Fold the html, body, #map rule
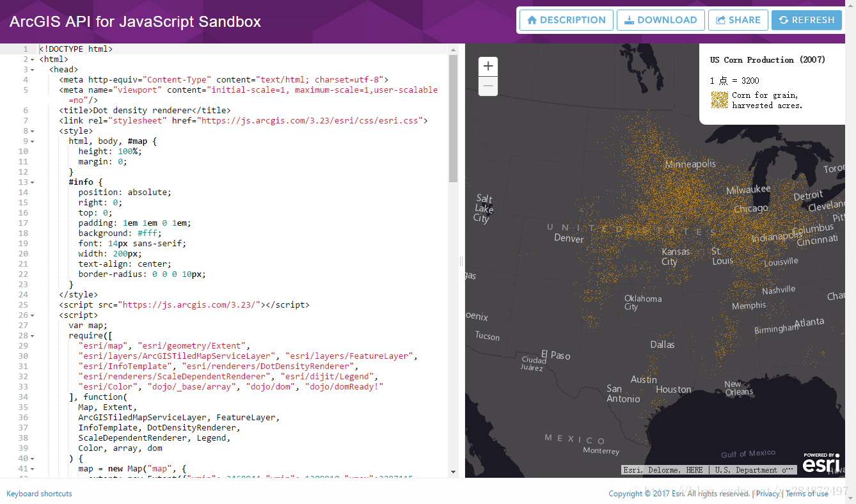The height and width of the screenshot is (504, 856). (33, 141)
